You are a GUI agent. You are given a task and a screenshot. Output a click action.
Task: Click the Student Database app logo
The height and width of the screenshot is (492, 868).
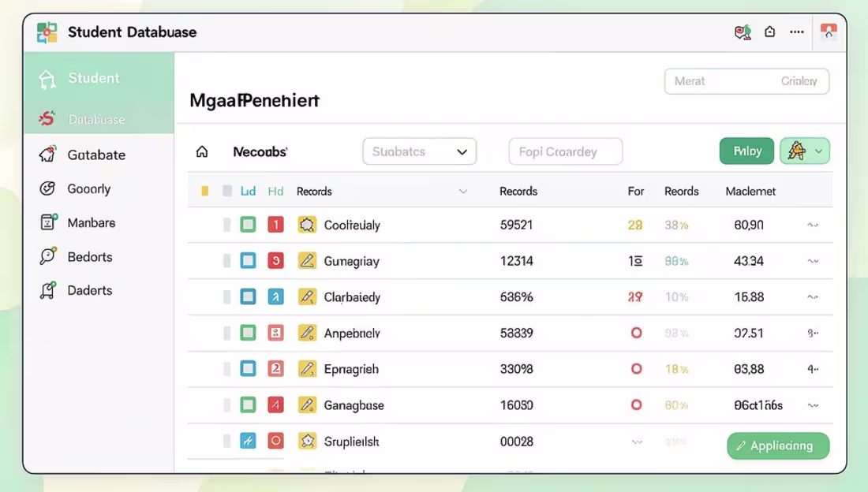pyautogui.click(x=47, y=32)
